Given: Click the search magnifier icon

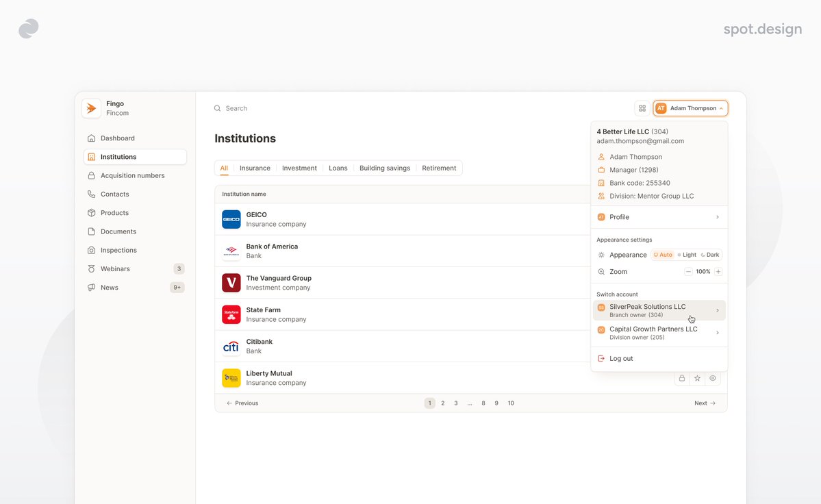Looking at the screenshot, I should (x=217, y=108).
